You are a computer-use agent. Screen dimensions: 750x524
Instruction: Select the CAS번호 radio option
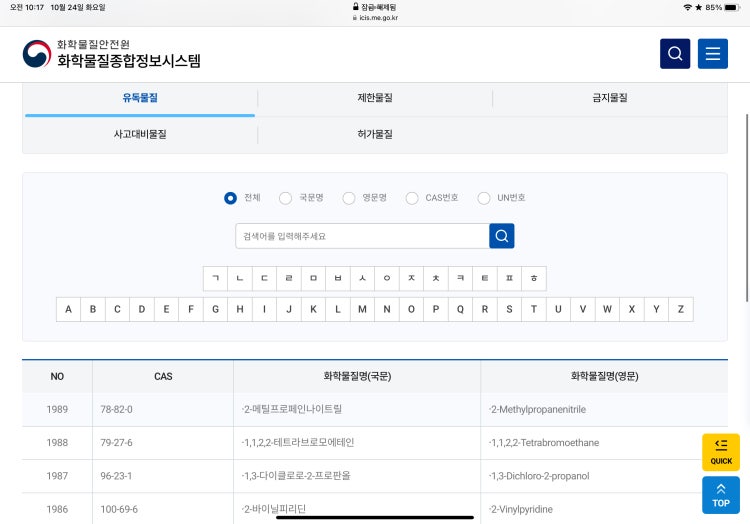pyautogui.click(x=412, y=198)
